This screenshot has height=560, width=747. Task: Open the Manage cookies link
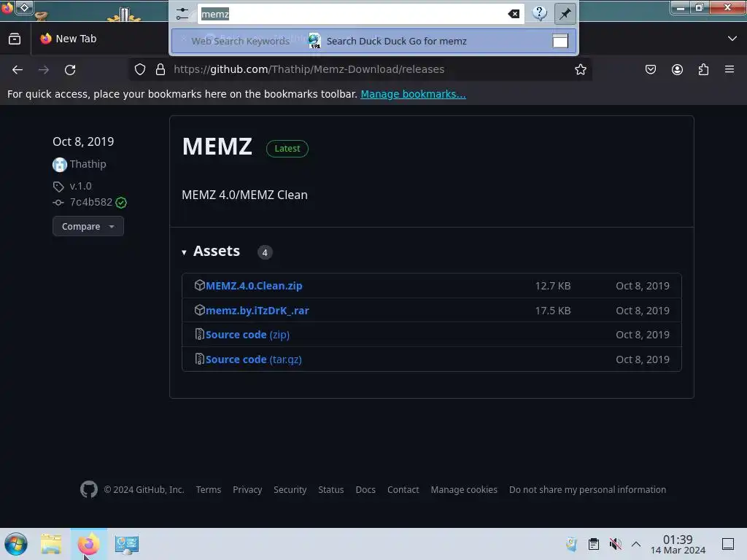pos(464,489)
